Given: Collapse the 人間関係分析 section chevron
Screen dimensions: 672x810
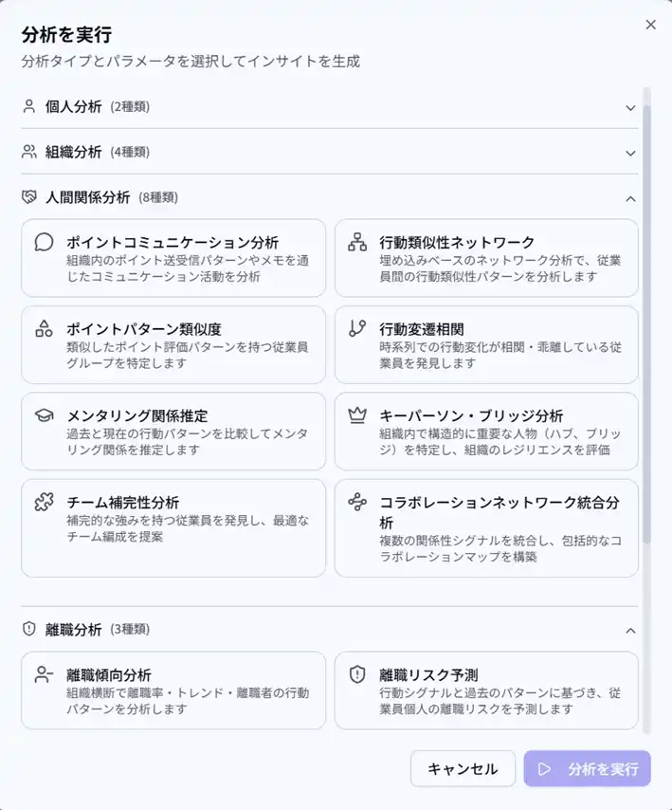Looking at the screenshot, I should click(x=630, y=198).
